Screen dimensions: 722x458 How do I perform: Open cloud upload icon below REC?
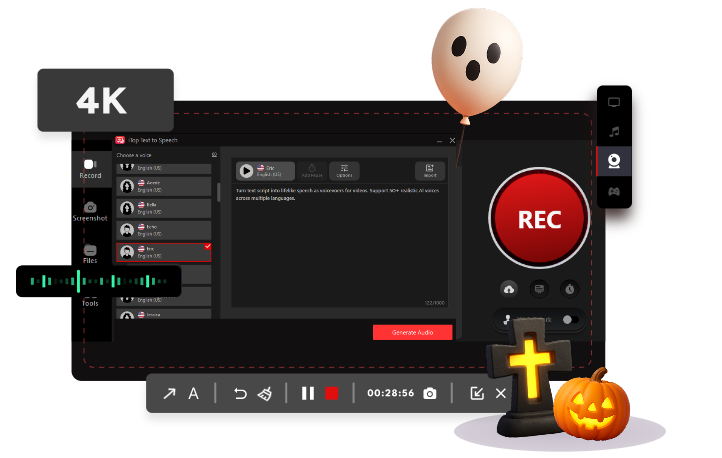point(509,289)
